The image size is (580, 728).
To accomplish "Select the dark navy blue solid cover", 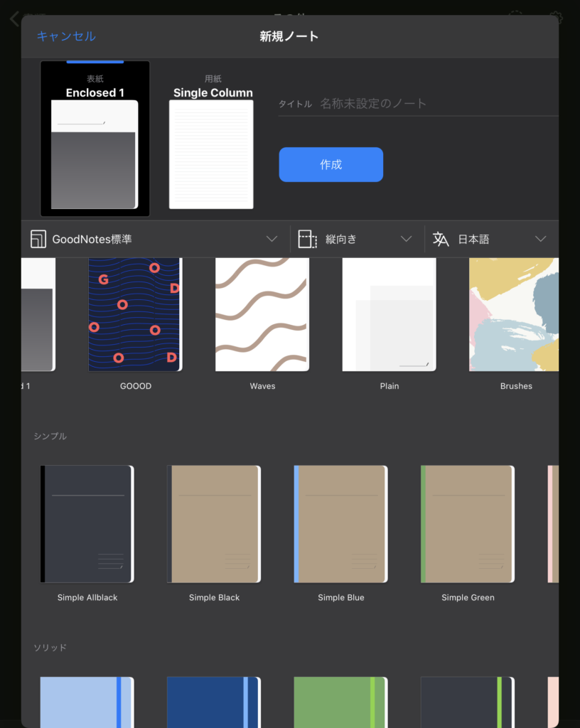I will pos(214,702).
